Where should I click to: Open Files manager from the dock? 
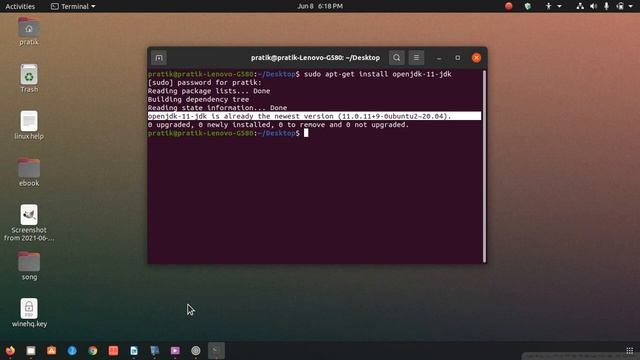click(31, 351)
